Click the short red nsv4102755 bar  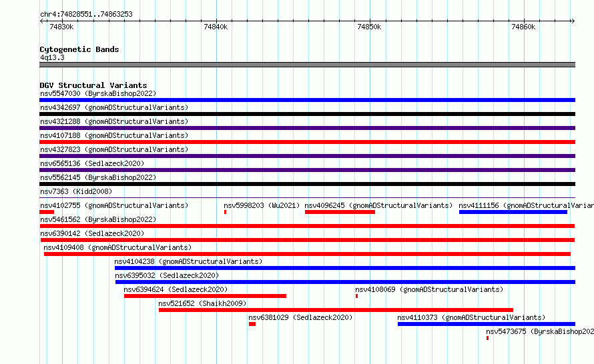coord(47,212)
